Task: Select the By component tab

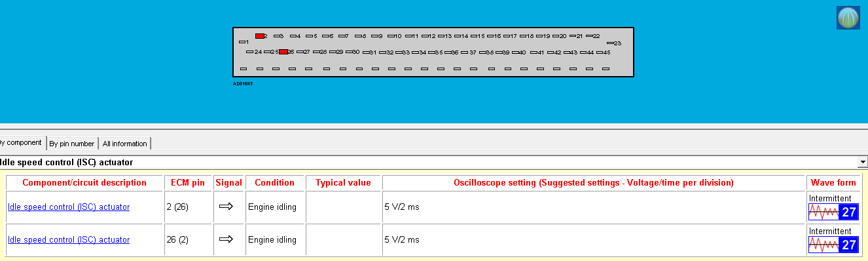Action: pyautogui.click(x=22, y=142)
